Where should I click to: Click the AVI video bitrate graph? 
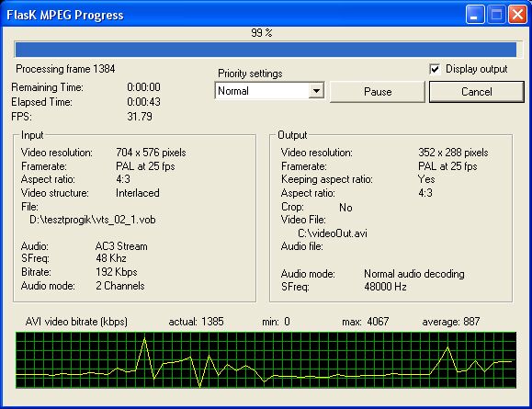pyautogui.click(x=266, y=360)
